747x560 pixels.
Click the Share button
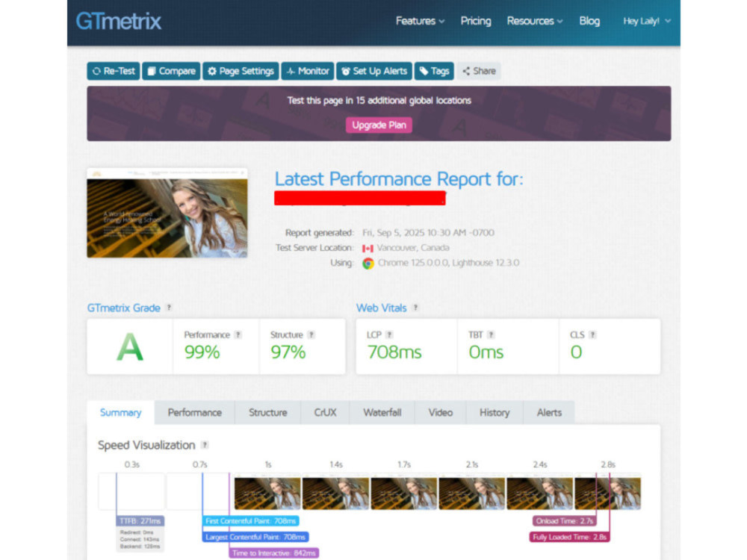(x=479, y=71)
